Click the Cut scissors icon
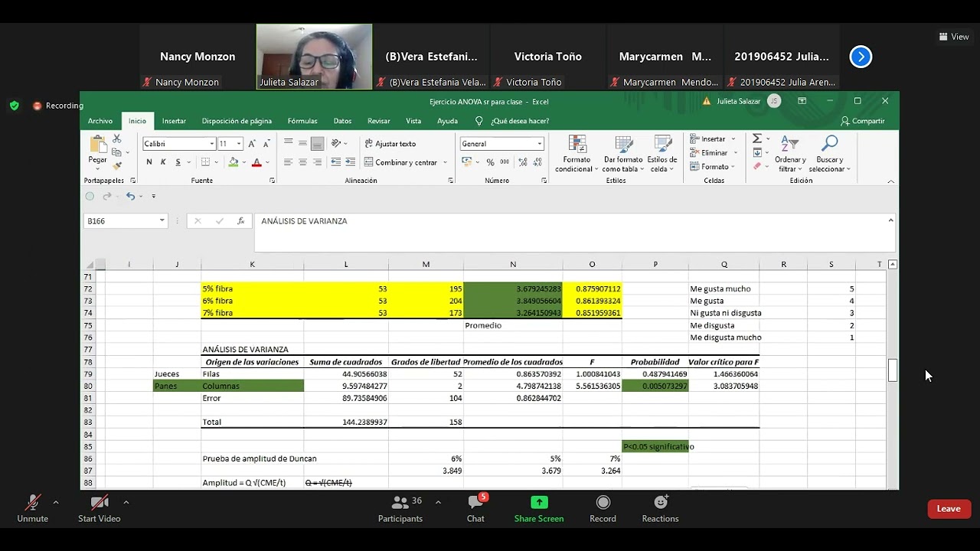 coord(117,139)
